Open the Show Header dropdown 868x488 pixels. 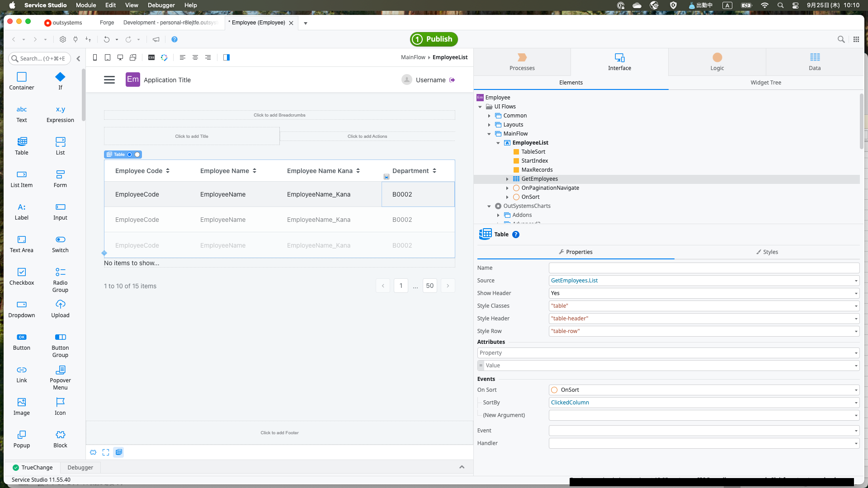click(x=856, y=293)
